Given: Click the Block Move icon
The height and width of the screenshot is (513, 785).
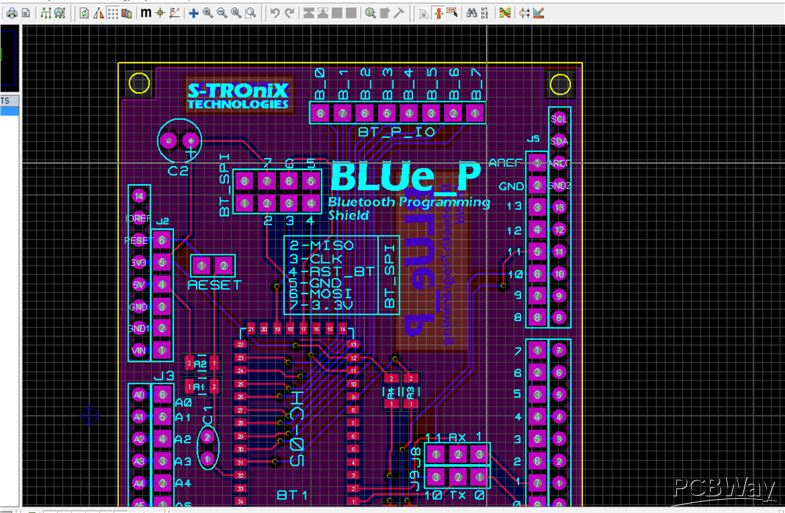Looking at the screenshot, I should [x=323, y=13].
